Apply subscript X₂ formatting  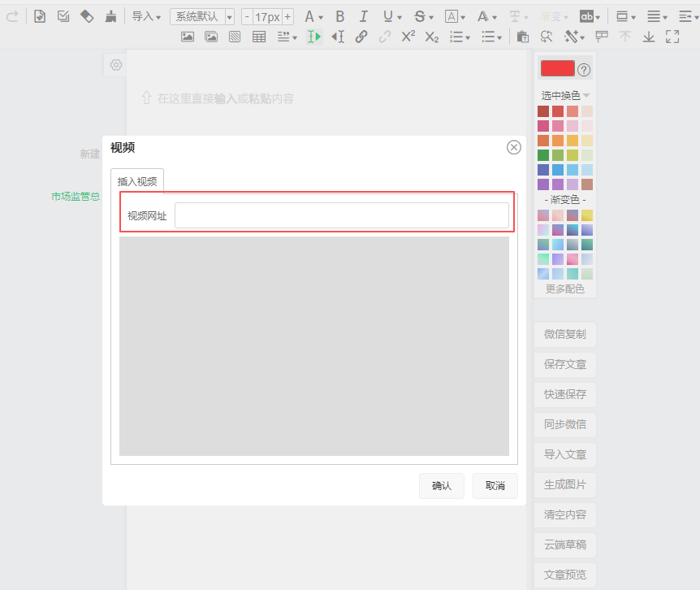432,37
